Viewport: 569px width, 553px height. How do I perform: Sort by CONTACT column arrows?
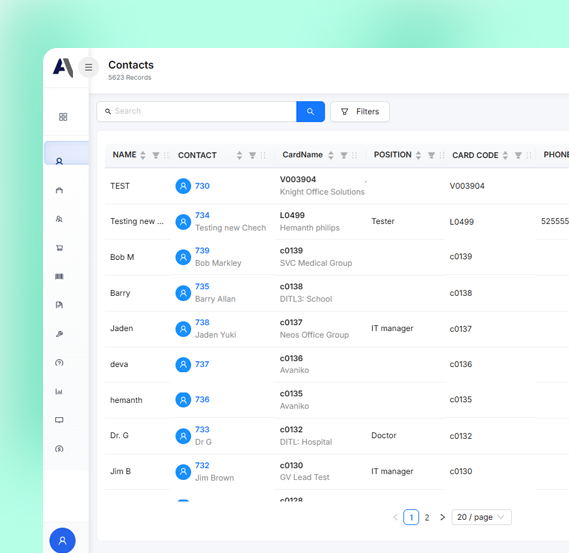tap(240, 155)
